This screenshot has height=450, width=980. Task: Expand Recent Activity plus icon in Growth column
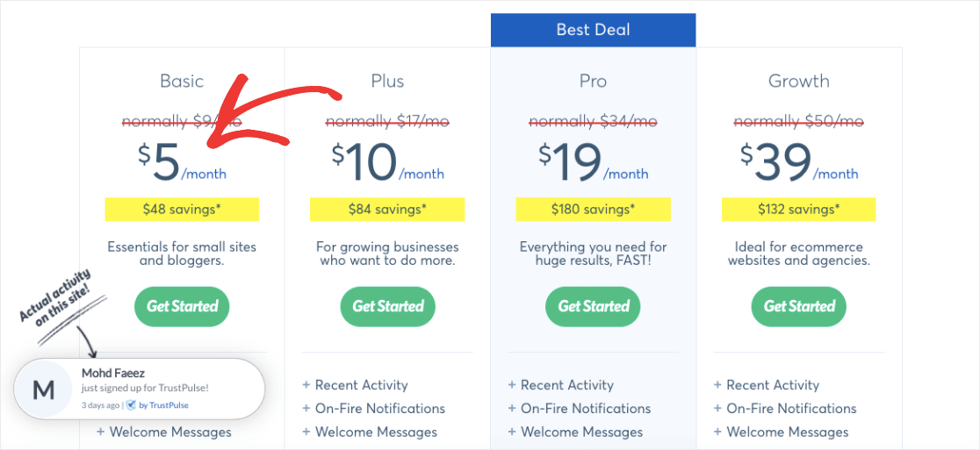tap(717, 385)
